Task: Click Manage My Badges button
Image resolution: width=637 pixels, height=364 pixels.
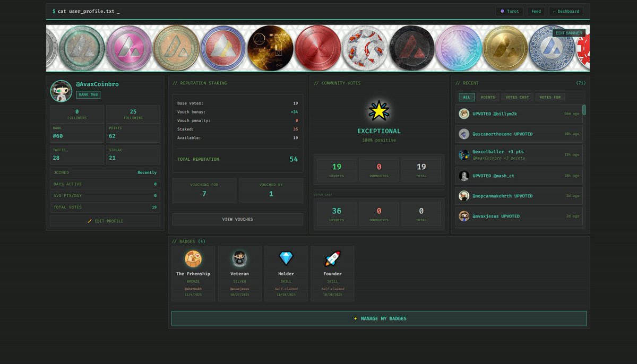Action: point(379,318)
